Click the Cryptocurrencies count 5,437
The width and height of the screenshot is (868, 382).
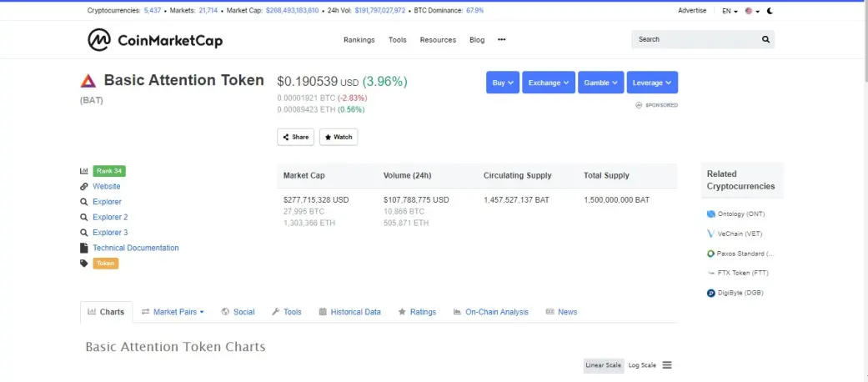pyautogui.click(x=153, y=11)
